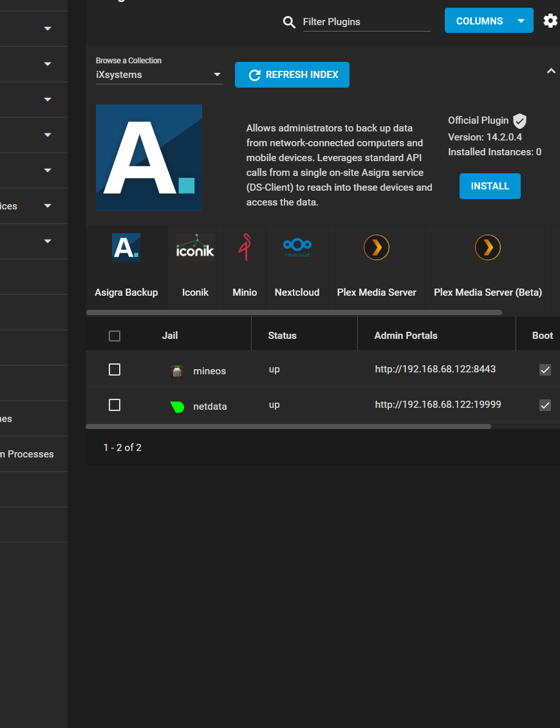Install the Asigra plugin
560x728 pixels.
pos(490,186)
